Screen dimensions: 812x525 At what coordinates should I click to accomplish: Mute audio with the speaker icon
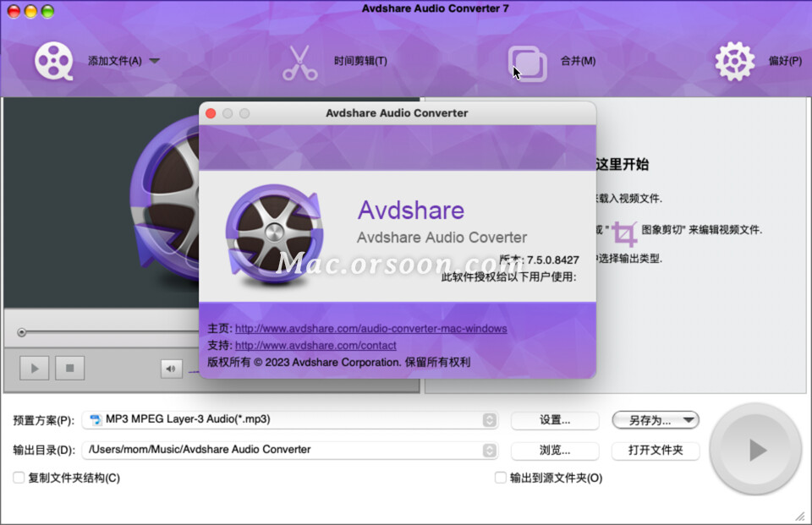(x=172, y=369)
